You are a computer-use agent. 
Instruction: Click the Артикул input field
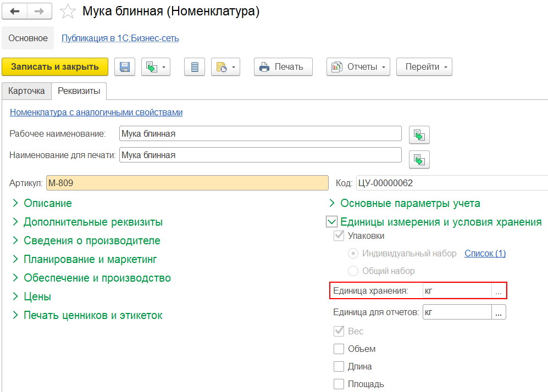click(x=187, y=183)
